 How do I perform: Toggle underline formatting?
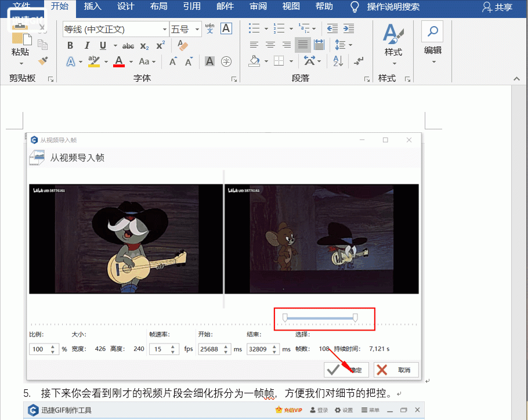[x=103, y=45]
